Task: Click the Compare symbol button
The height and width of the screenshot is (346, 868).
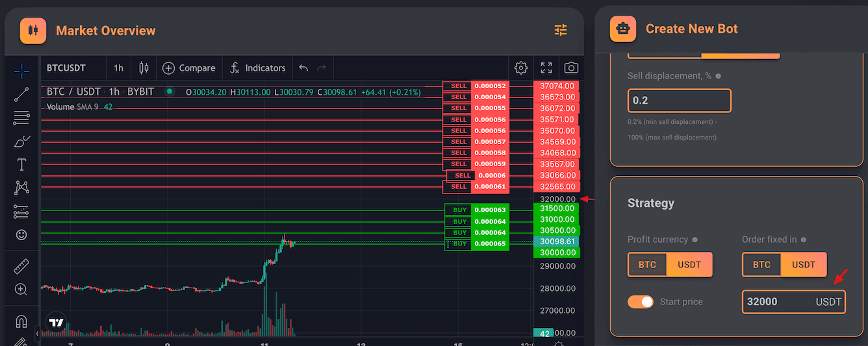Action: (188, 68)
